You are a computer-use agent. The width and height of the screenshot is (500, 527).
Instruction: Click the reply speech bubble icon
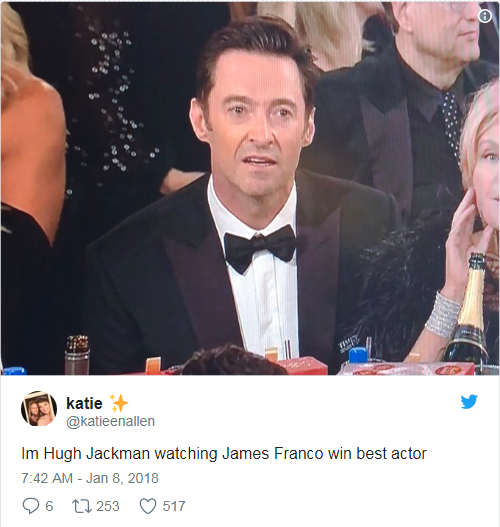coord(30,506)
